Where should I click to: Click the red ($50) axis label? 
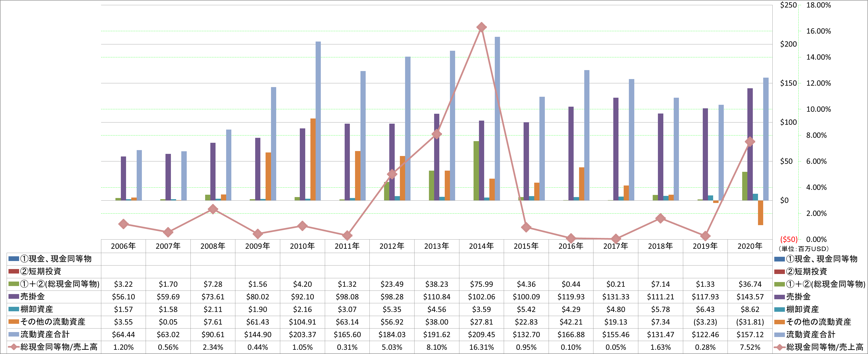[789, 240]
